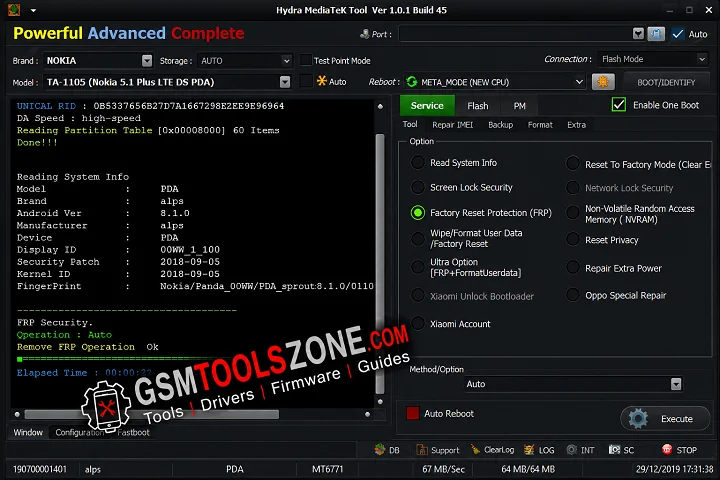Select Repair Extra Power option
Image resolution: width=720 pixels, height=480 pixels.
[573, 267]
